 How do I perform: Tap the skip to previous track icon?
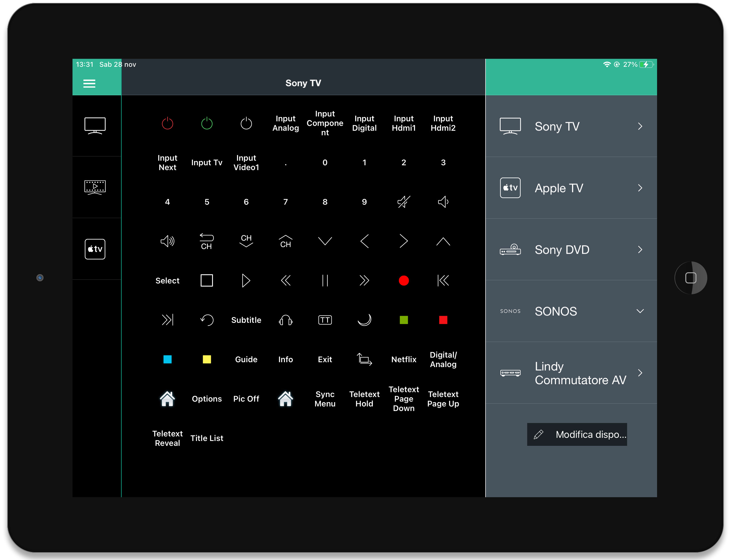point(443,281)
